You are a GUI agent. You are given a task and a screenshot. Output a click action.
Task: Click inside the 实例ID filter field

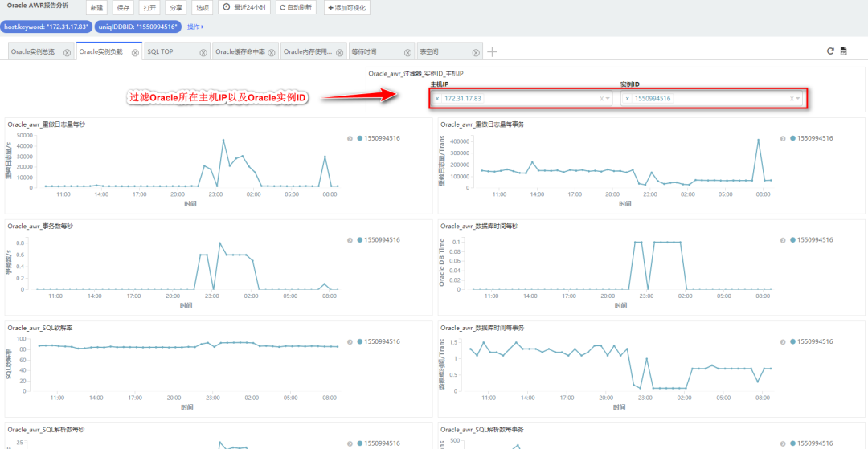tap(711, 99)
